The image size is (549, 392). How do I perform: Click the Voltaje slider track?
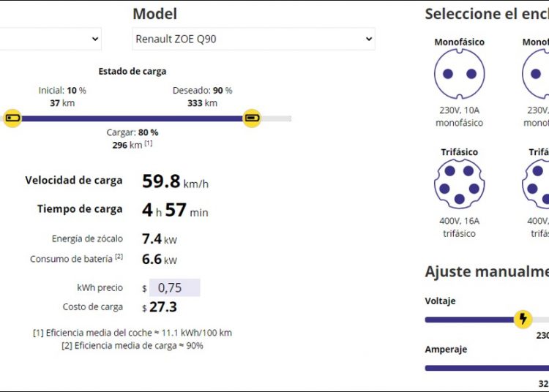(x=468, y=320)
